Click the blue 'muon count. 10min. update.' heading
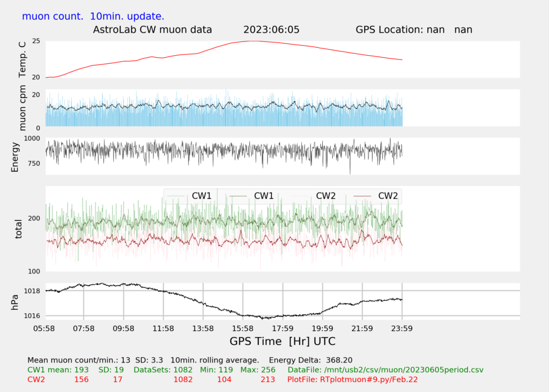This screenshot has width=549, height=392. (x=93, y=17)
